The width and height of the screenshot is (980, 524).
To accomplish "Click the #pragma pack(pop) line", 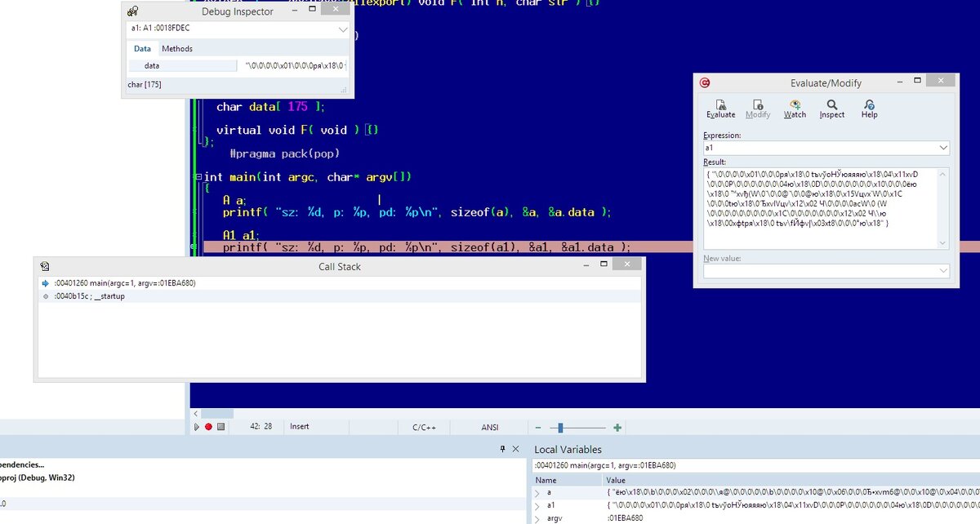I will pos(284,153).
